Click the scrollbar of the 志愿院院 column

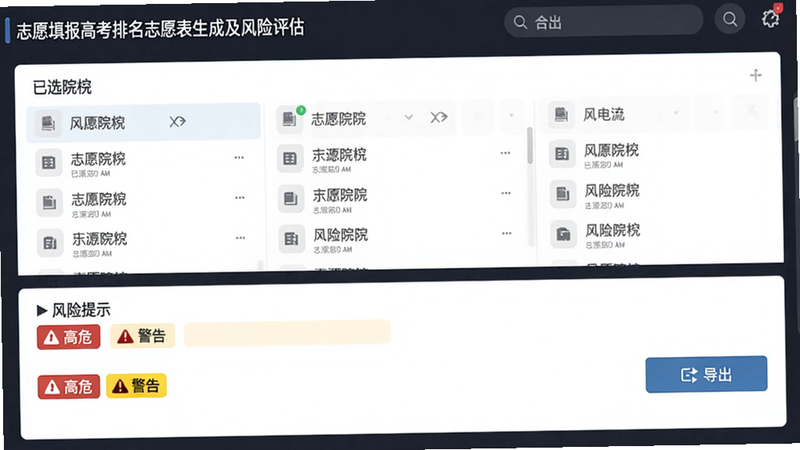click(530, 145)
